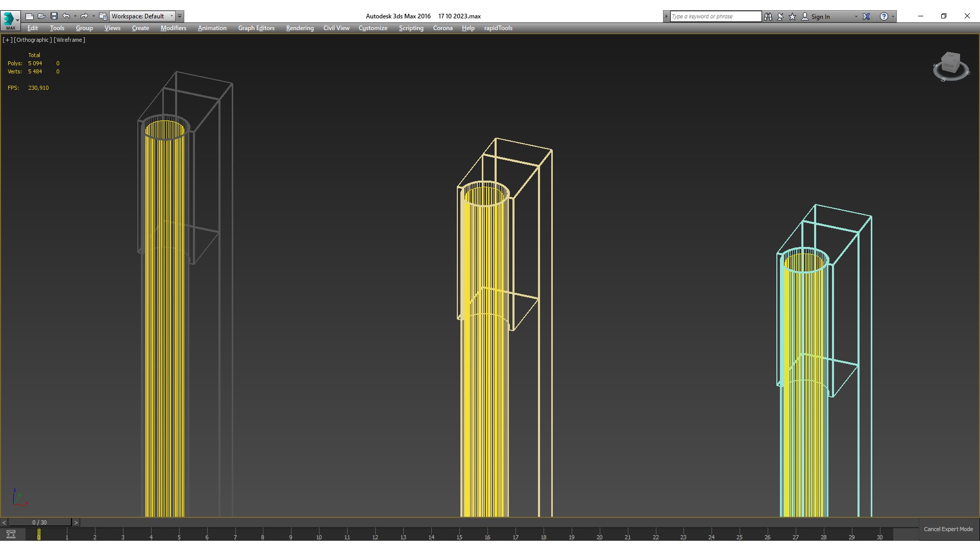
Task: Click Cancel Expert Mode button
Action: click(x=948, y=529)
